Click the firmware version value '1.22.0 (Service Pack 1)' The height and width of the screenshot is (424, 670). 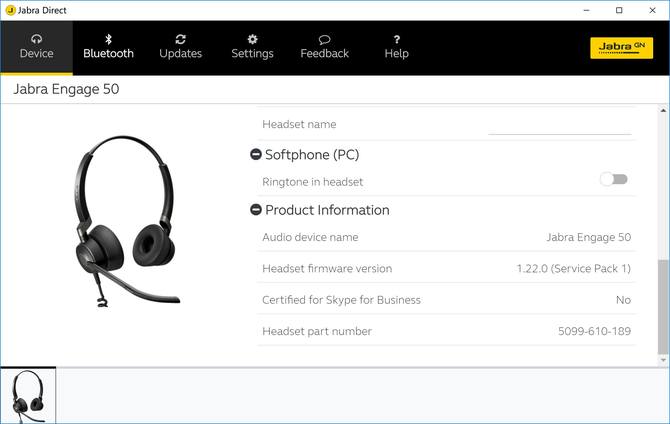click(573, 268)
